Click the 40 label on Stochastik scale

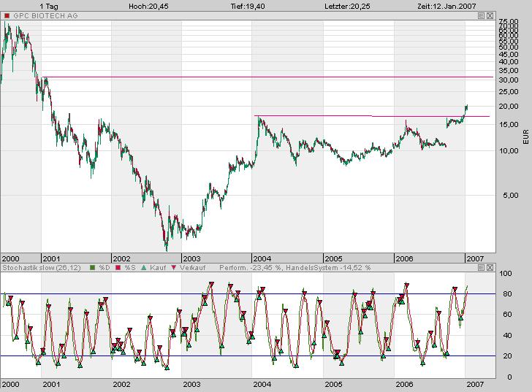click(x=507, y=335)
